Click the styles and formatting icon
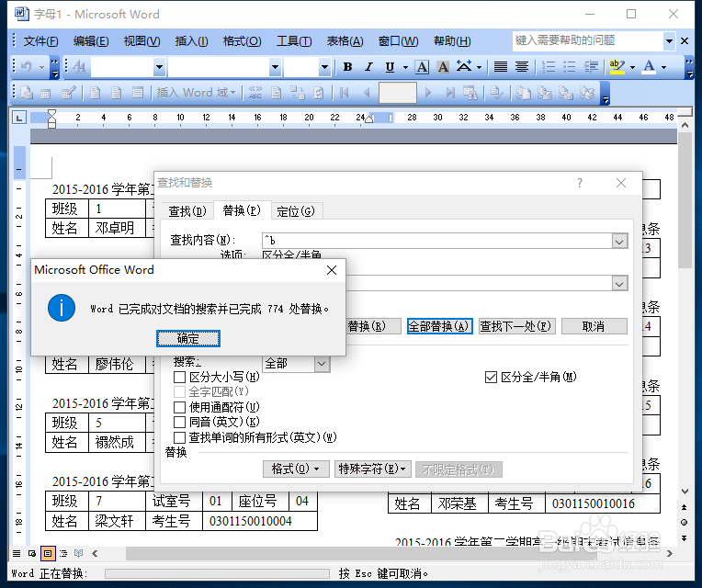This screenshot has height=588, width=702. click(x=79, y=67)
